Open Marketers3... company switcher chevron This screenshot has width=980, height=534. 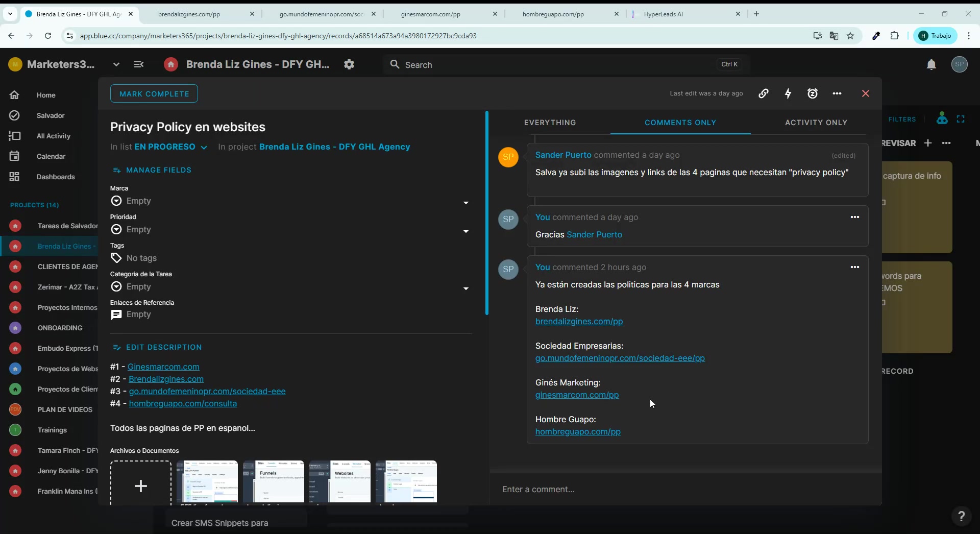[116, 64]
